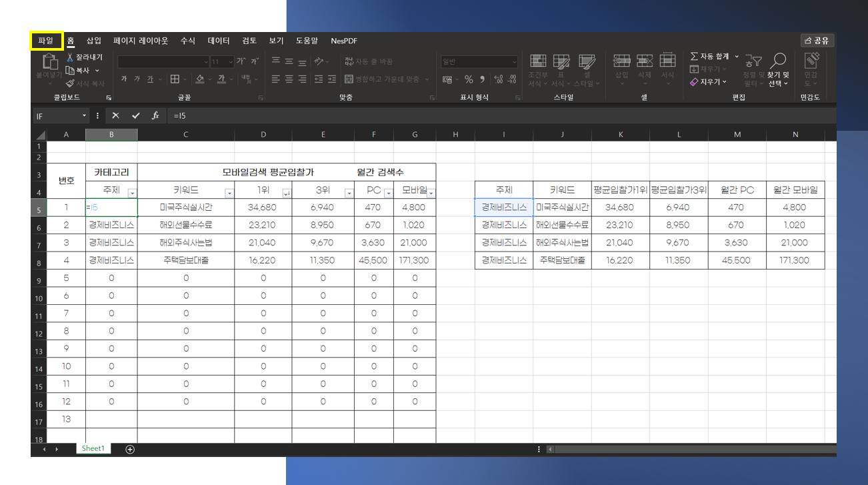Click the increase indent icon
Screen dimensions: 868x485
(x=332, y=79)
